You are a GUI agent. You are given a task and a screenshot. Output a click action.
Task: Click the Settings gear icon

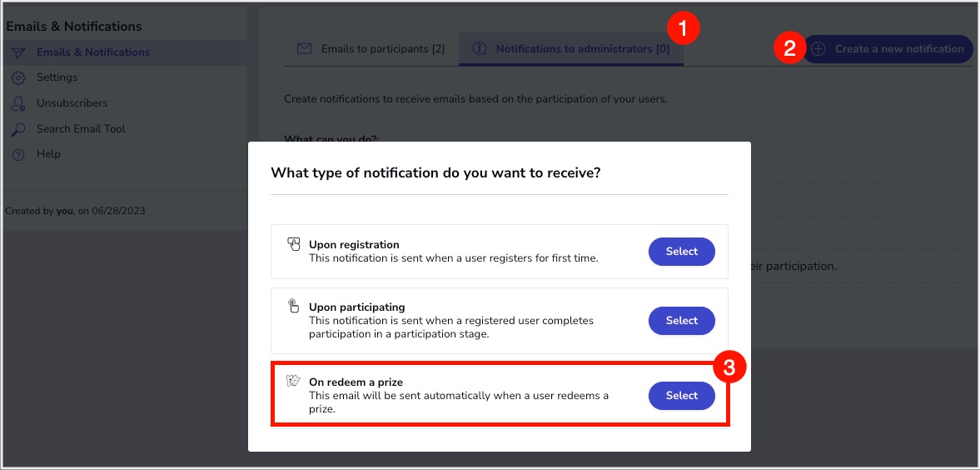(19, 77)
